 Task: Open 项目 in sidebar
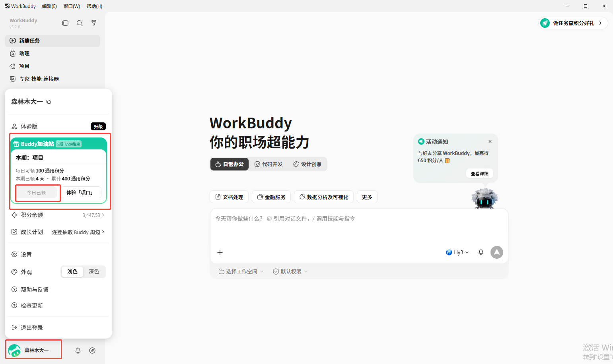click(x=53, y=66)
